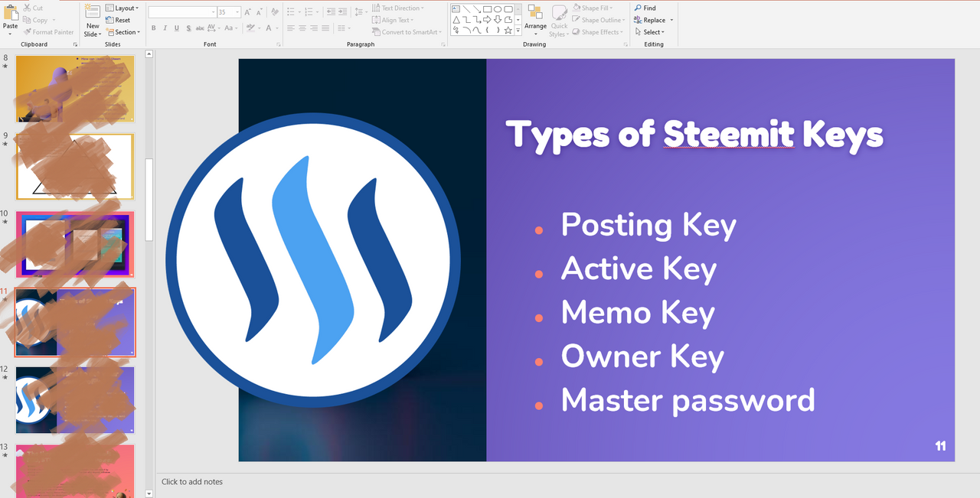Screen dimensions: 980x498
Task: Clear all formatting with the eraser icon
Action: tap(275, 12)
